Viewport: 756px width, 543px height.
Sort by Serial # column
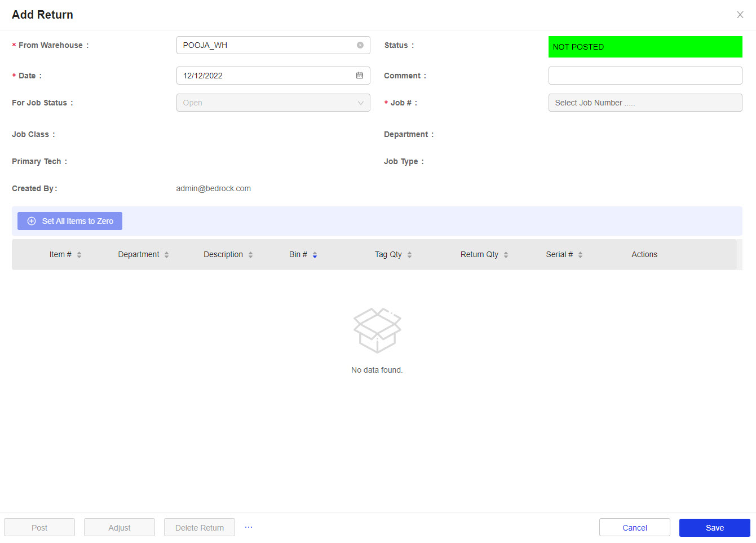[x=580, y=255]
